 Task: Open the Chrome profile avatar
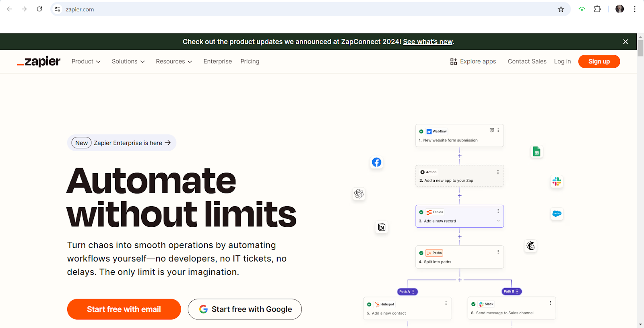click(619, 9)
